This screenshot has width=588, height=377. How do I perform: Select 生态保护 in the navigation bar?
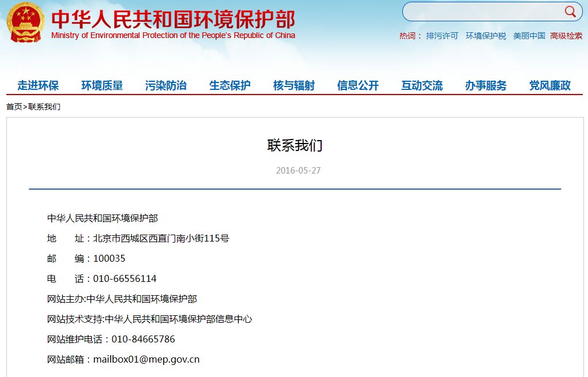click(230, 85)
